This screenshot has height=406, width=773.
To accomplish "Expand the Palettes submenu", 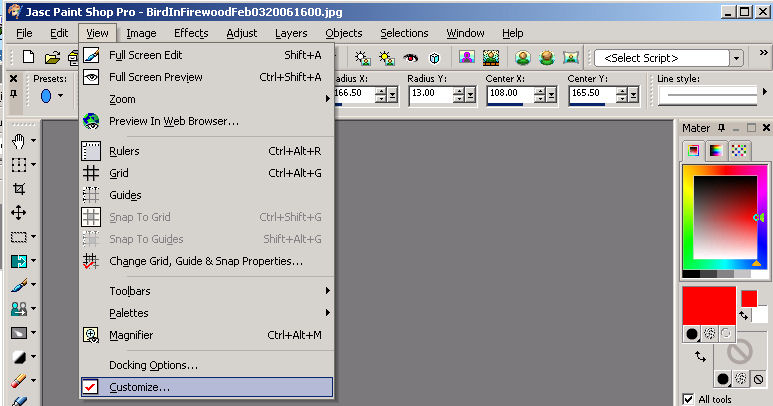I will tap(128, 313).
